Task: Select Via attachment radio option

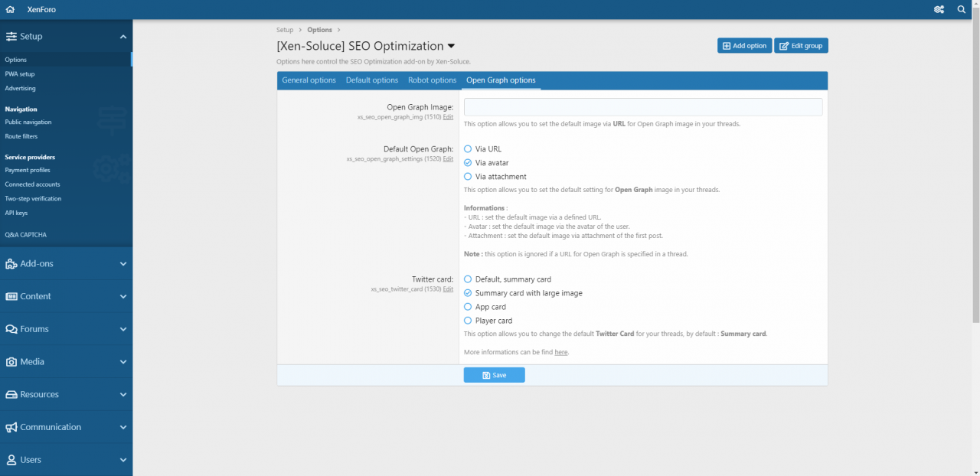Action: tap(468, 177)
